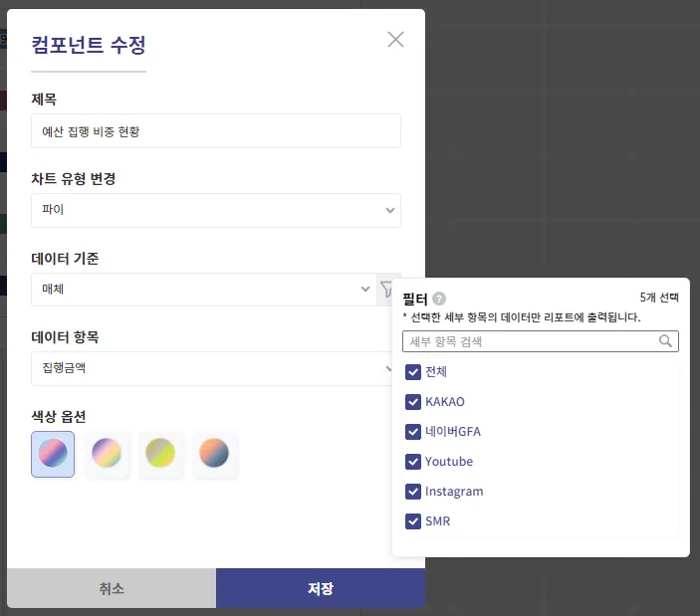Uncheck the Youtube checkbox

click(413, 462)
